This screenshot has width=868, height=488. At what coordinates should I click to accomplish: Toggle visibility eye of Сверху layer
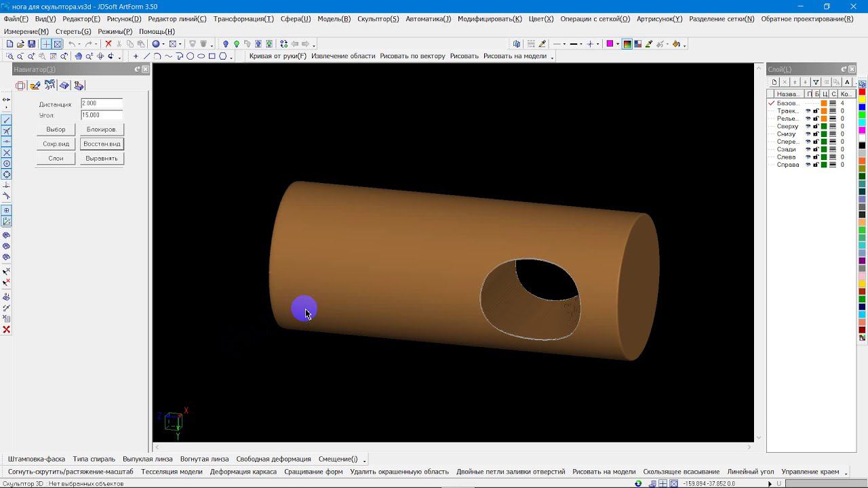pyautogui.click(x=808, y=126)
